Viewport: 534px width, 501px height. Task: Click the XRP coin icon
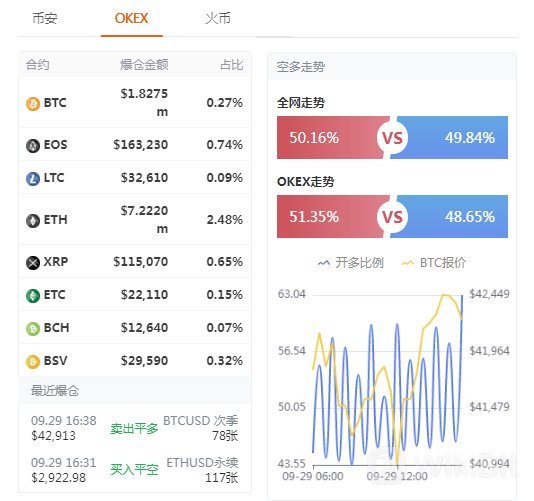[x=33, y=263]
